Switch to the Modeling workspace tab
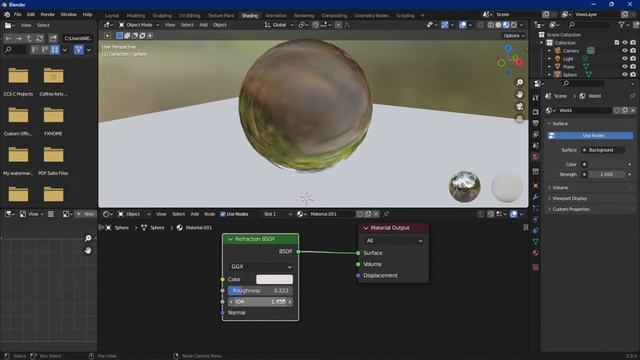640x360 pixels. coord(136,16)
